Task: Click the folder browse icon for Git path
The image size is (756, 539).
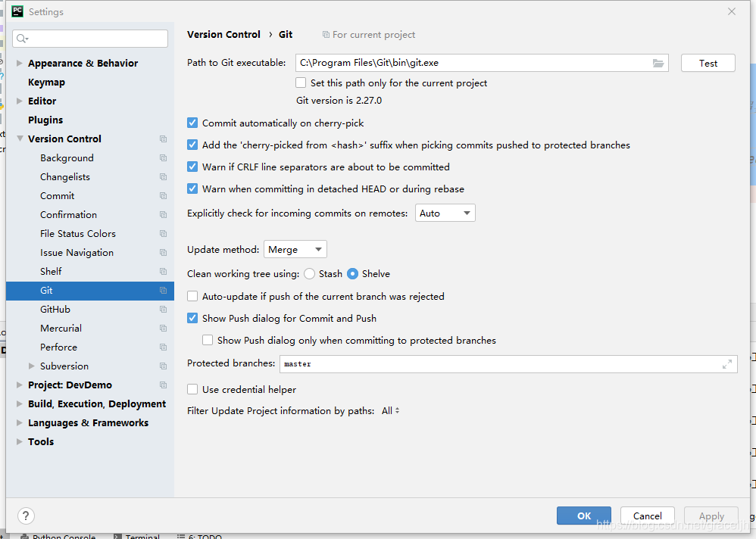Action: pyautogui.click(x=658, y=63)
